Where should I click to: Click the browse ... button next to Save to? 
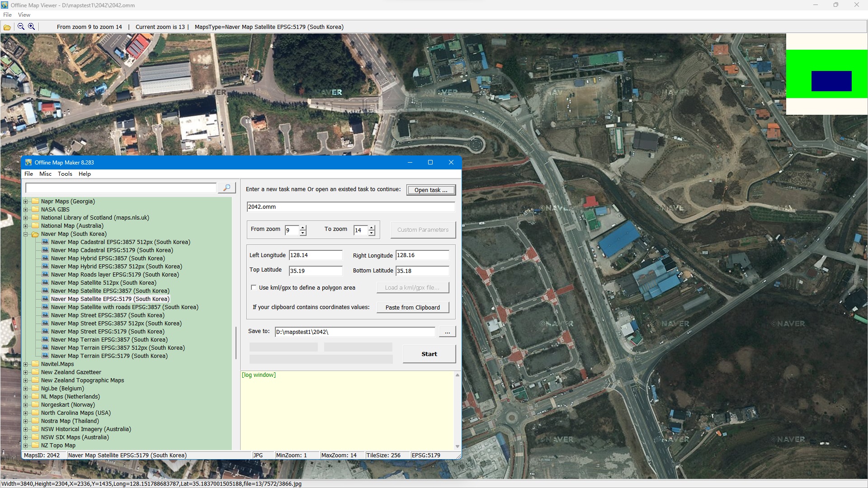tap(447, 332)
